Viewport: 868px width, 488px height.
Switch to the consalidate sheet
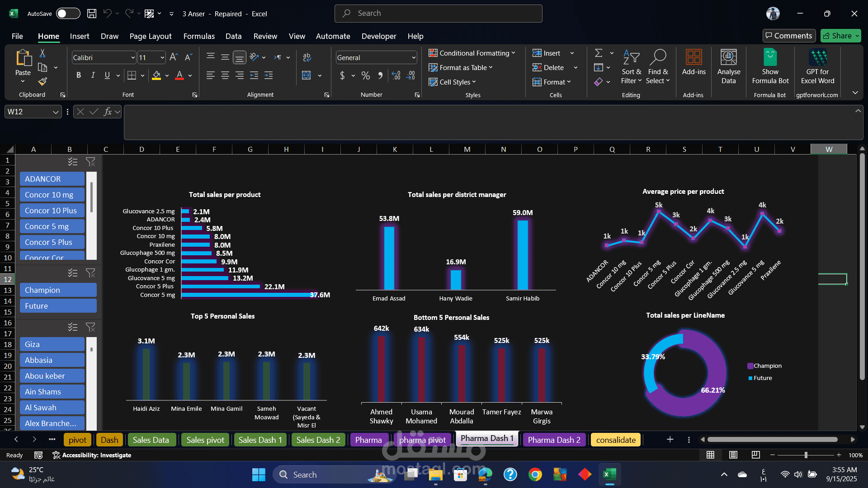(x=616, y=440)
